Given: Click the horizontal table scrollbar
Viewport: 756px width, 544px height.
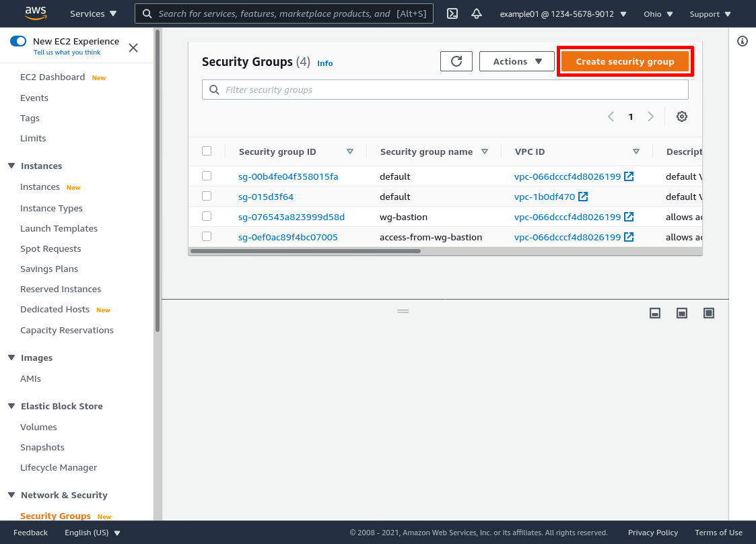Looking at the screenshot, I should [x=306, y=251].
